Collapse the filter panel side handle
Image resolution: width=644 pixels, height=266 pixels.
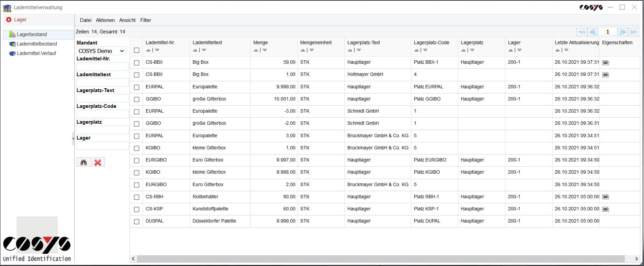click(73, 138)
